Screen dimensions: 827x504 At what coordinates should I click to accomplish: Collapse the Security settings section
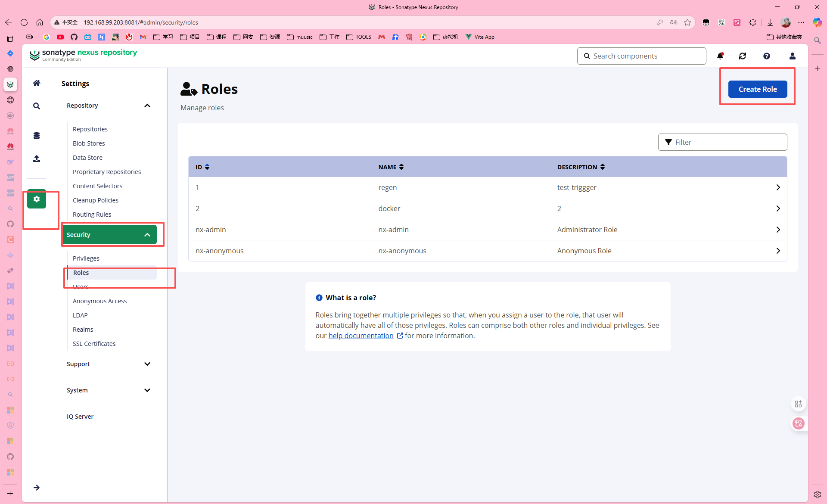(147, 235)
